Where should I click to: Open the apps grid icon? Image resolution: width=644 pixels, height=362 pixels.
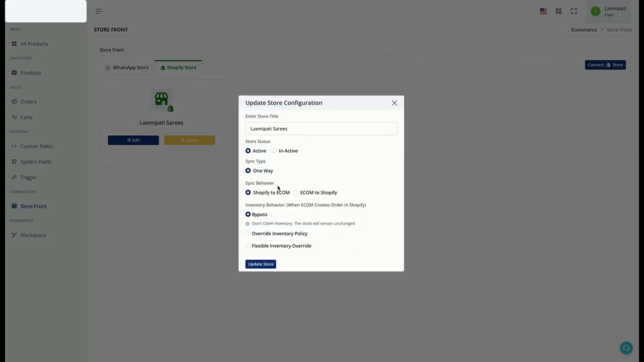[x=558, y=11]
